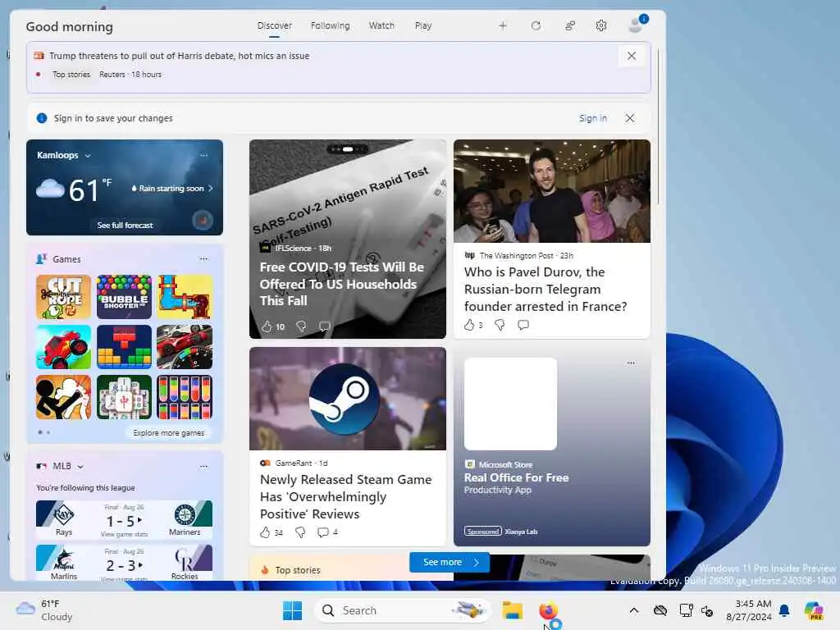840x630 pixels.
Task: Launch the color water sort game
Action: pyautogui.click(x=185, y=398)
